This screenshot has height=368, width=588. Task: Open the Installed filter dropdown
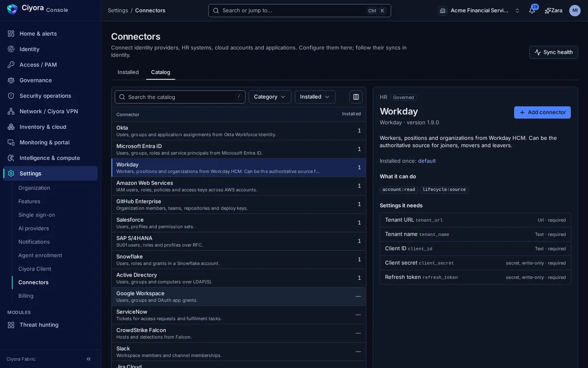[315, 97]
